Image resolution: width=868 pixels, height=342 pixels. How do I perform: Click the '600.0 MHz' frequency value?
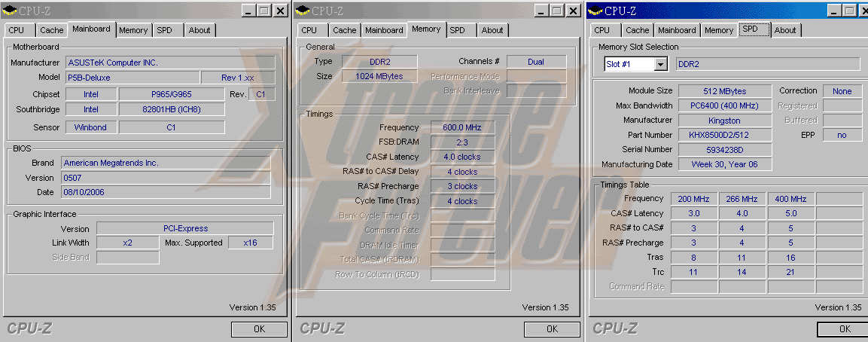[462, 127]
